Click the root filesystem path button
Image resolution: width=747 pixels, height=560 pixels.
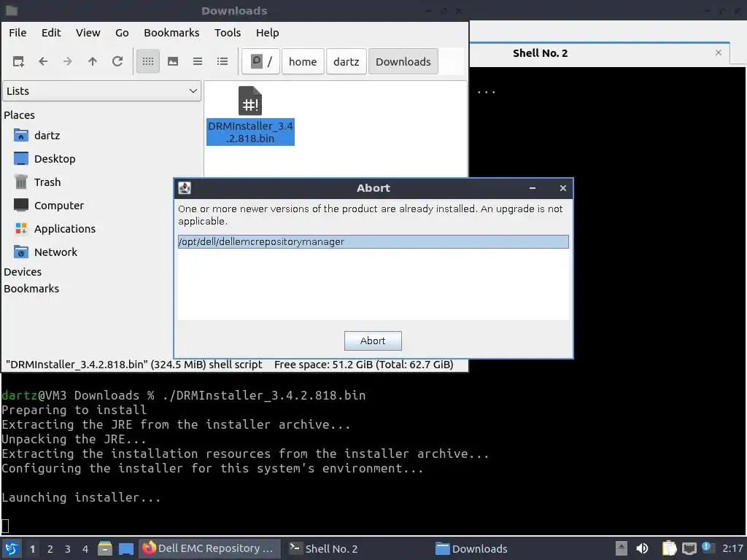tap(260, 61)
